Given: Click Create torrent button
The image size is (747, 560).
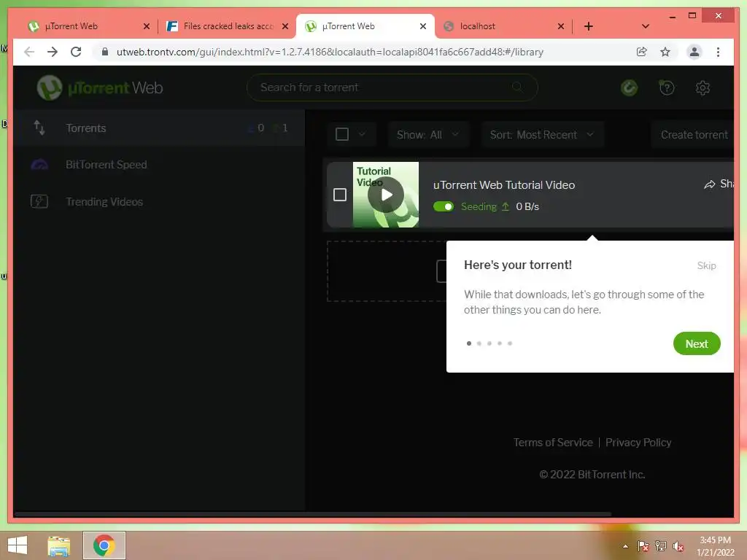Looking at the screenshot, I should tap(694, 135).
